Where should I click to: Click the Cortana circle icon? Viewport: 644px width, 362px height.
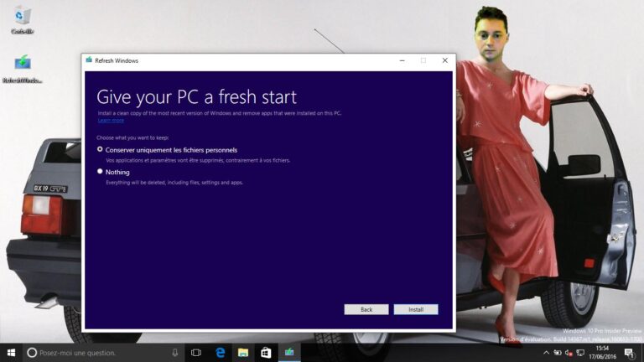[32, 353]
